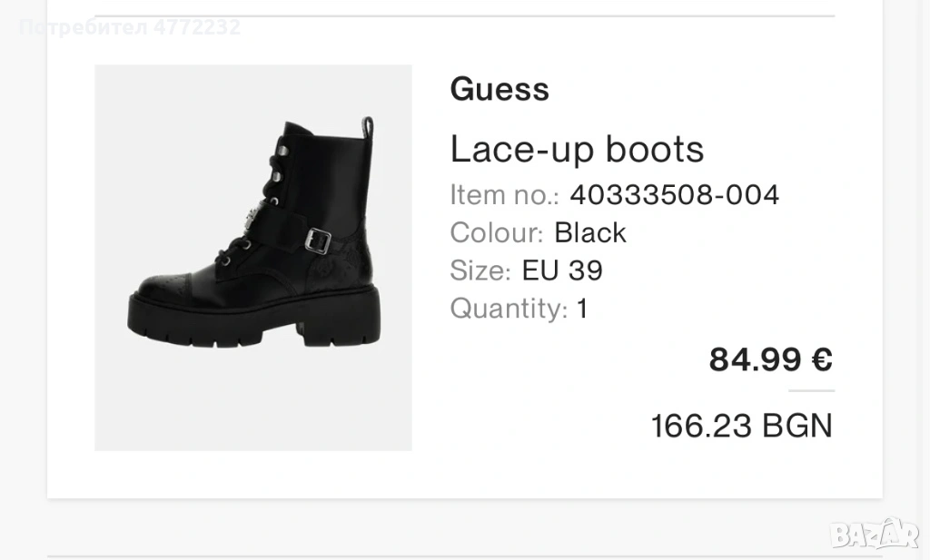Click the Потребител 4772232 username text
930x560 pixels.
pyautogui.click(x=129, y=27)
